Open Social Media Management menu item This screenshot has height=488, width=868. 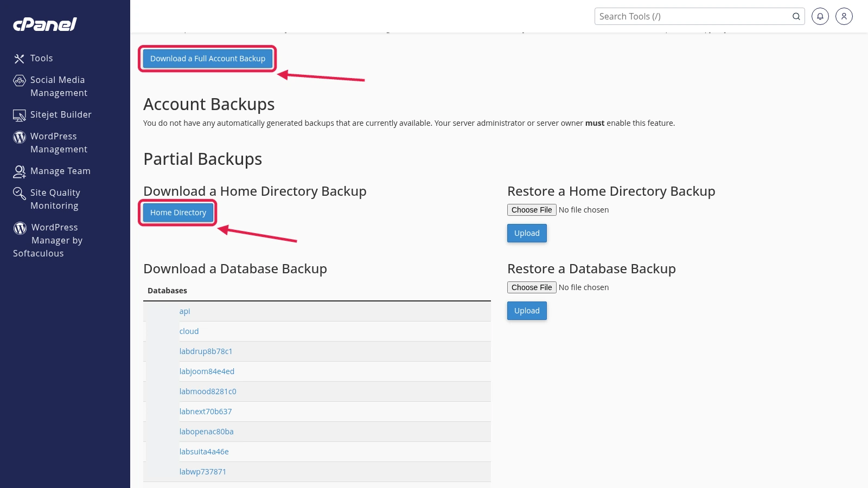tap(59, 86)
